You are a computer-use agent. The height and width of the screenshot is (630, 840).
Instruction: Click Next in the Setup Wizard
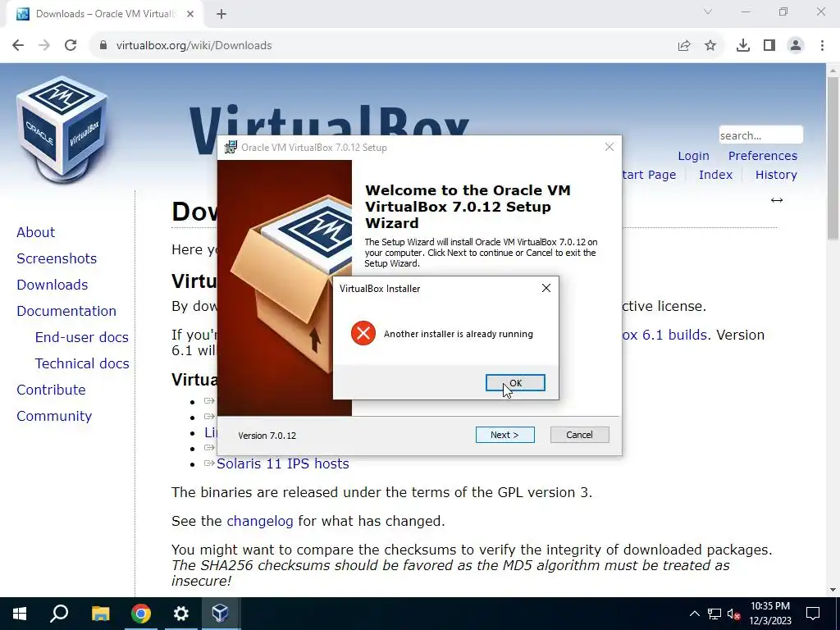(504, 435)
